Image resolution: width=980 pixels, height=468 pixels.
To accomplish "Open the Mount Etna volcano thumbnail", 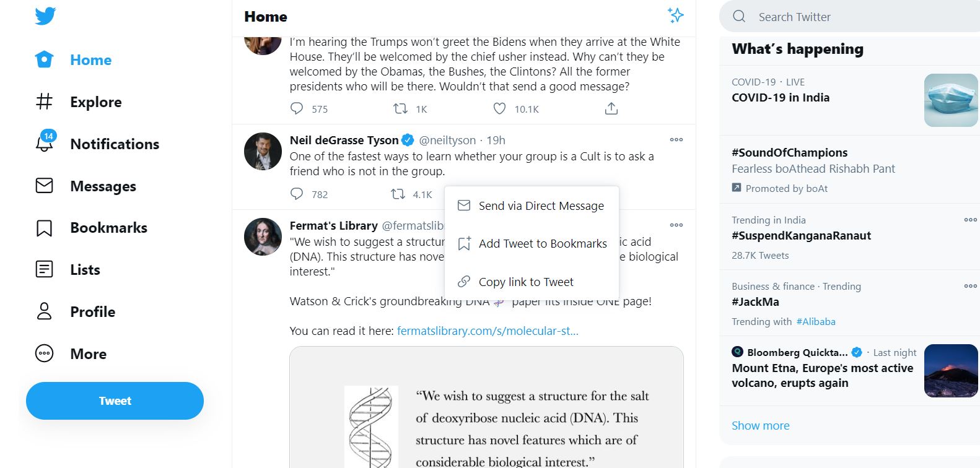I will (x=950, y=371).
